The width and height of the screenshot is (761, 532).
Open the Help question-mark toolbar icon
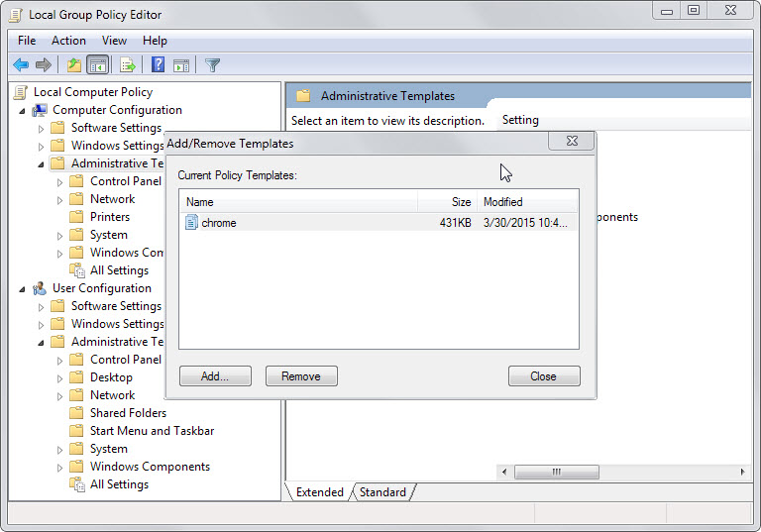click(158, 64)
